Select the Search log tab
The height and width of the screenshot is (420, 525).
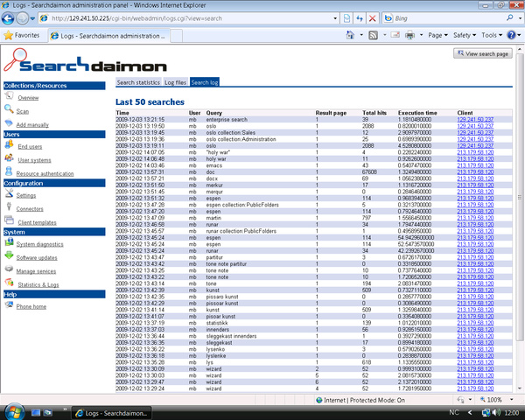point(205,82)
